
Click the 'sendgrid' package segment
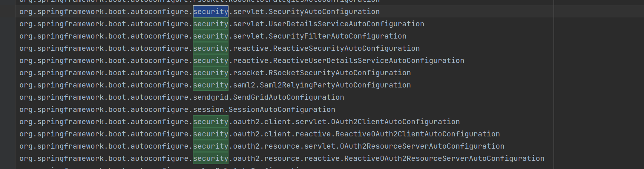[x=211, y=97]
